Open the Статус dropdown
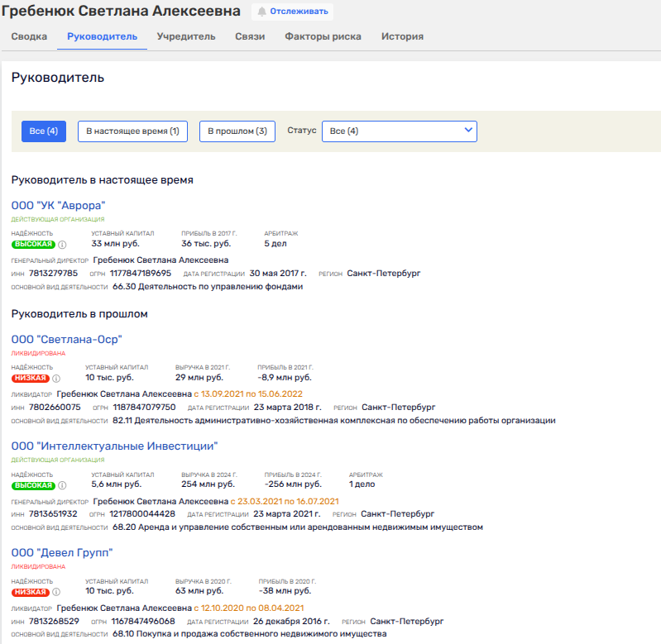Screen dimensions: 661x644 tap(399, 131)
